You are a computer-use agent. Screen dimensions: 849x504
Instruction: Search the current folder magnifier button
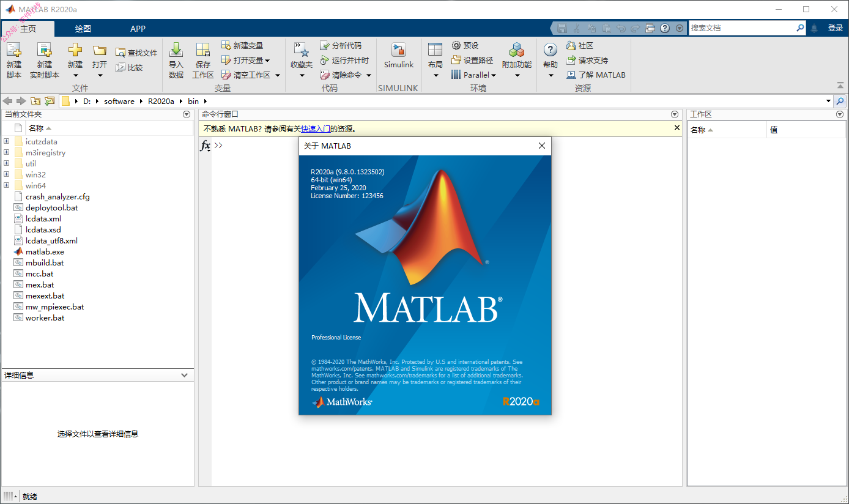click(840, 101)
